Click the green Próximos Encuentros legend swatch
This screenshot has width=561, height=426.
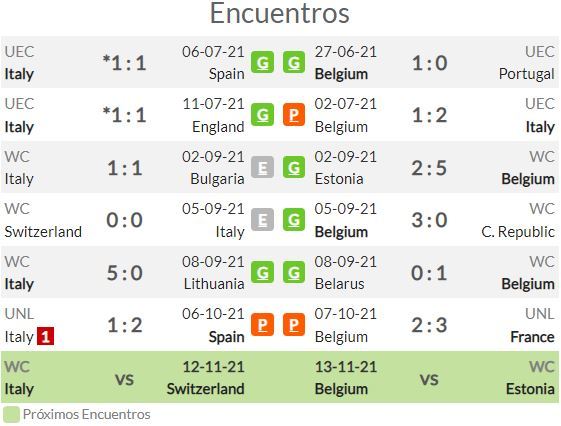(x=11, y=415)
